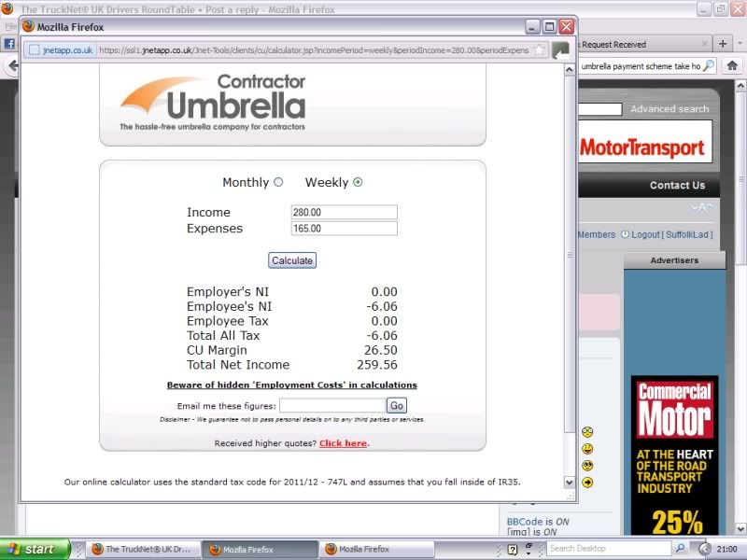
Task: Open a new tab with the plus button
Action: pyautogui.click(x=723, y=44)
